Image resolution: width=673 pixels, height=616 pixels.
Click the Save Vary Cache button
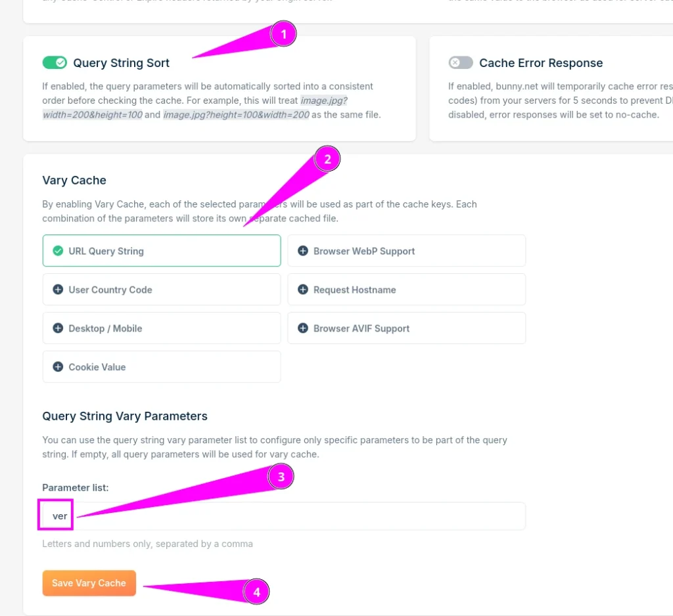(89, 583)
